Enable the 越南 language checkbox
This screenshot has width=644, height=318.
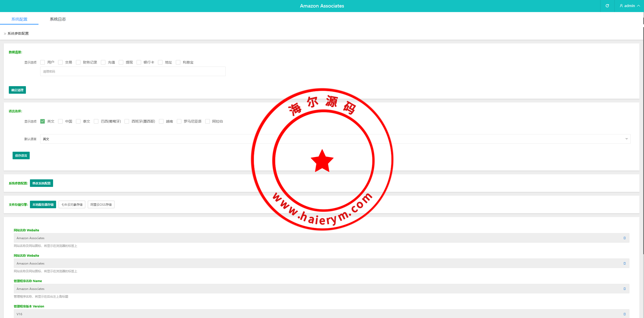pos(161,121)
